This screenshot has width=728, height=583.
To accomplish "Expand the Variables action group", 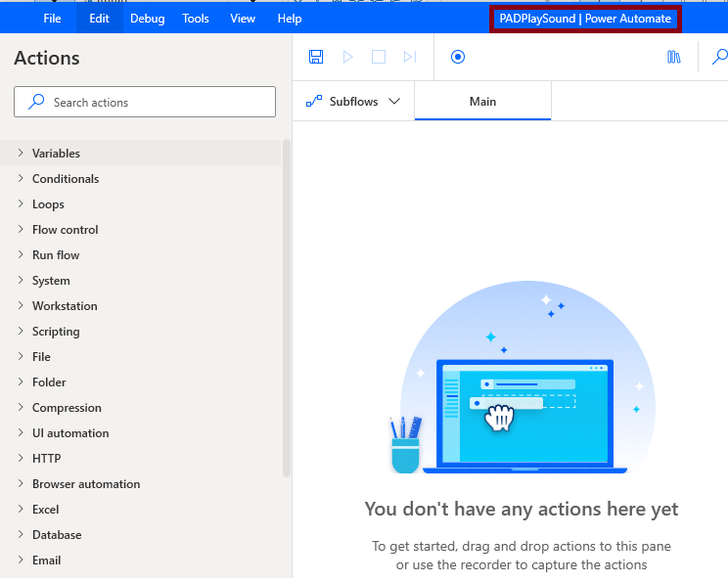I will pos(140,154).
